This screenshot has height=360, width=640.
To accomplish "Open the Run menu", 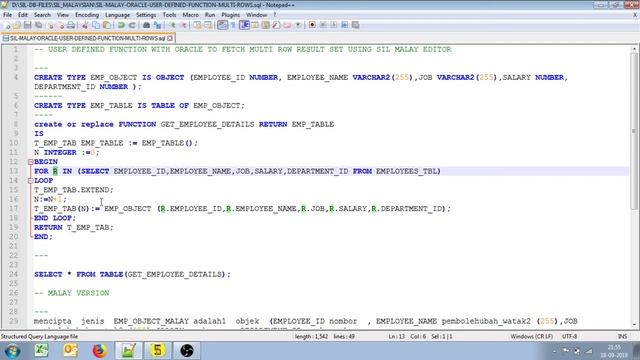I will [210, 15].
